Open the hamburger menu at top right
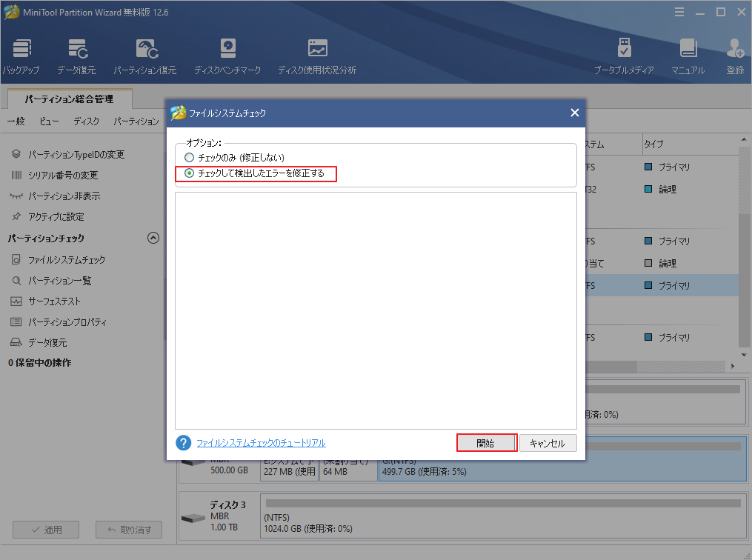752x560 pixels. (x=680, y=12)
